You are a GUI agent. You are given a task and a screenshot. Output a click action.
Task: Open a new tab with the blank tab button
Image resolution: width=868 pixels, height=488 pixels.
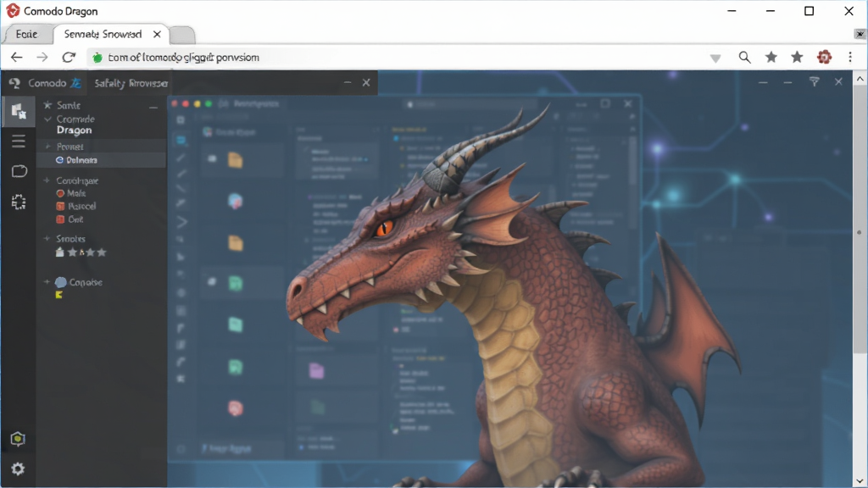click(x=182, y=35)
